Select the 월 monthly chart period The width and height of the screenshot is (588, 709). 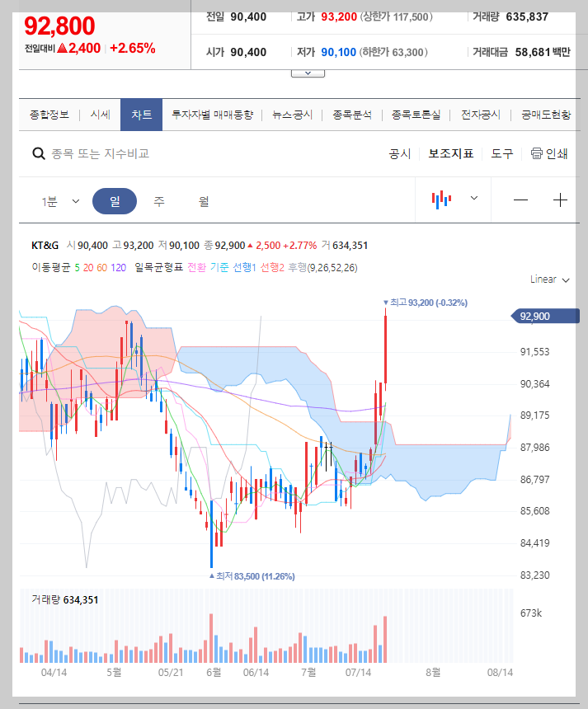(x=202, y=200)
